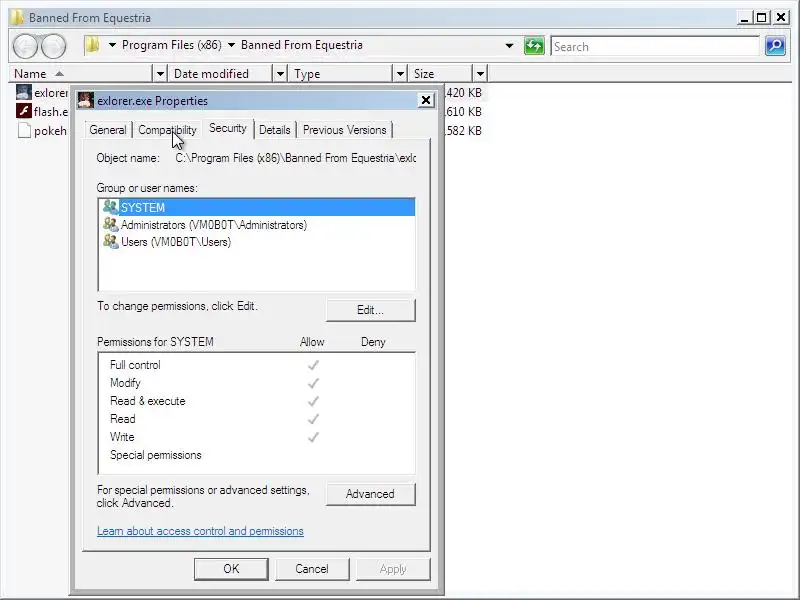Click the Forward navigation arrow in Explorer

(x=53, y=46)
